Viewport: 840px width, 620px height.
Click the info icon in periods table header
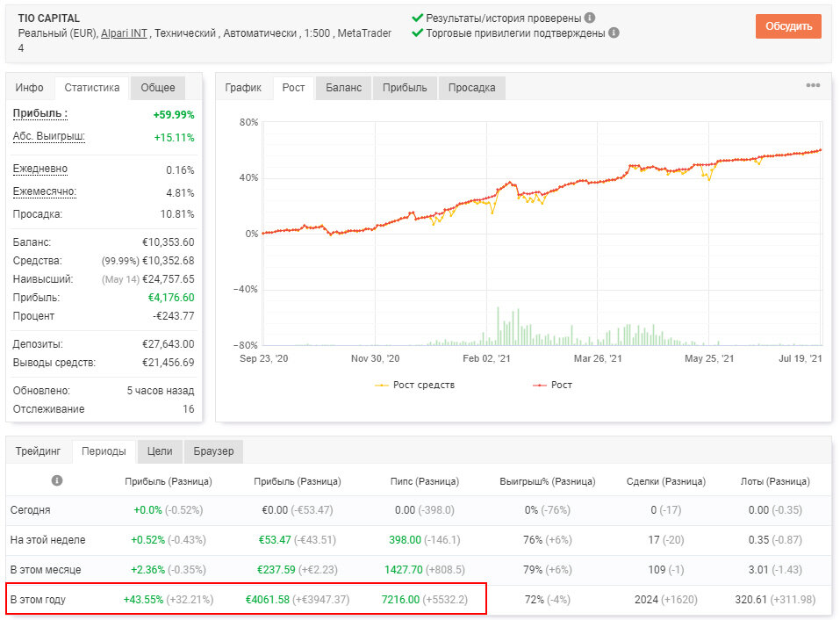pyautogui.click(x=57, y=480)
